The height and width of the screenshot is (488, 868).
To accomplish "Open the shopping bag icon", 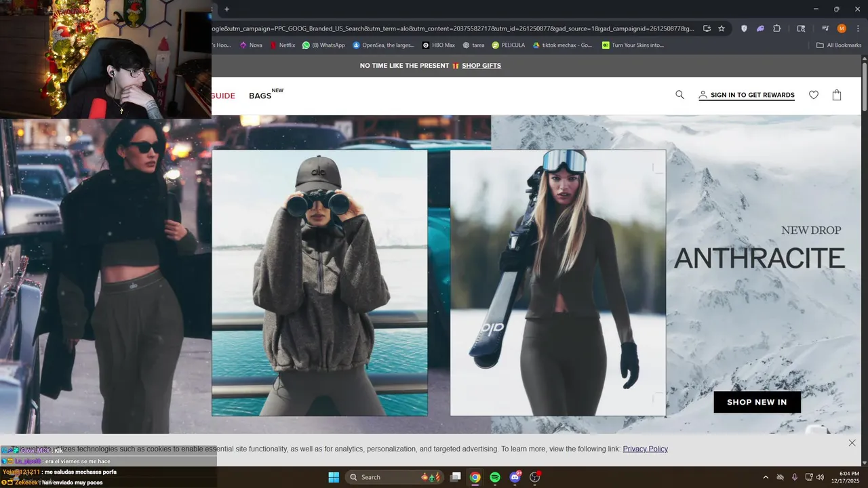I will (x=837, y=95).
